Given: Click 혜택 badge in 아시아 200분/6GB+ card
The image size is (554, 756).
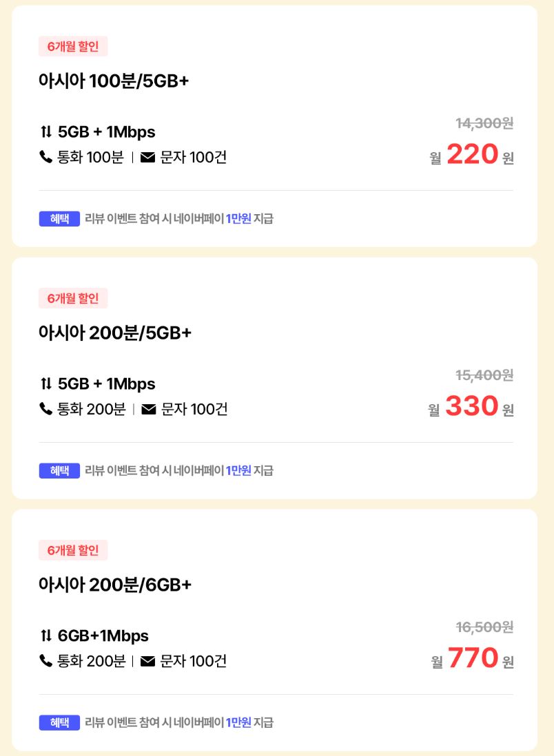Looking at the screenshot, I should click(x=59, y=723).
